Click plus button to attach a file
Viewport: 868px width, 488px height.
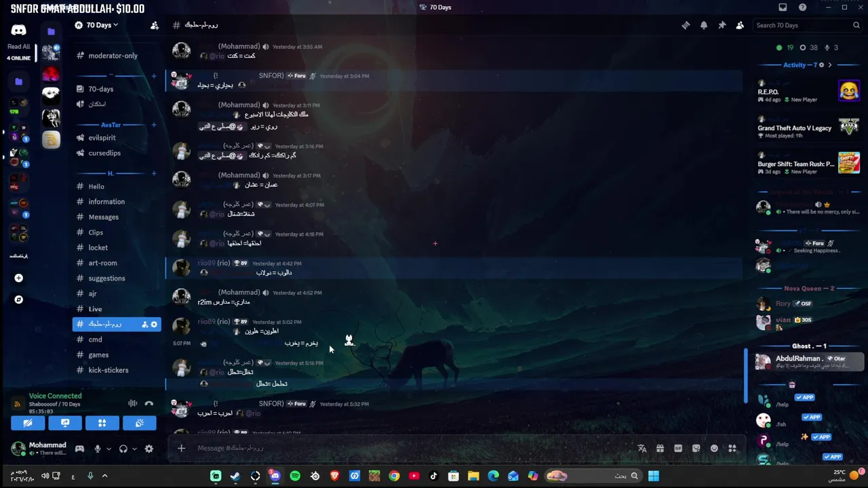181,448
